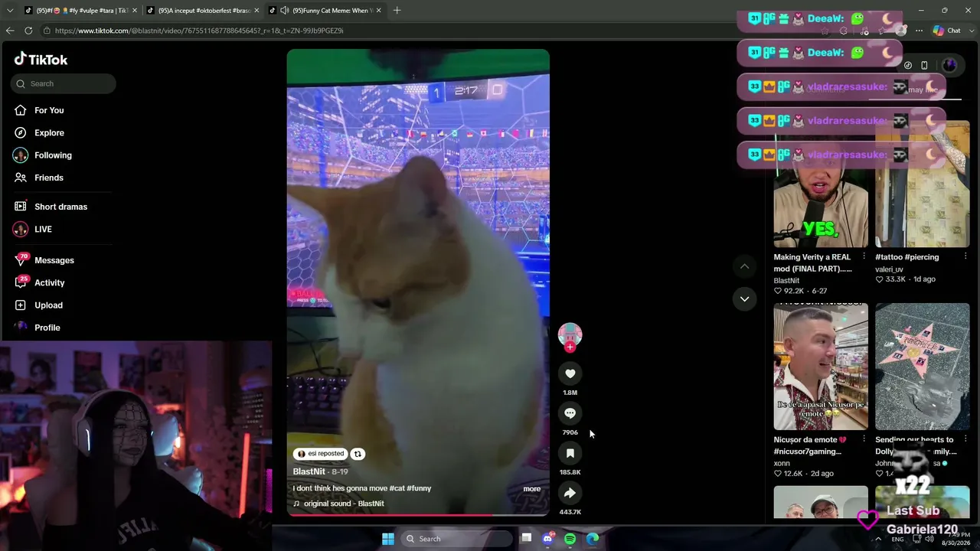Go to the previous video with up arrow
The image size is (980, 551).
tap(744, 266)
